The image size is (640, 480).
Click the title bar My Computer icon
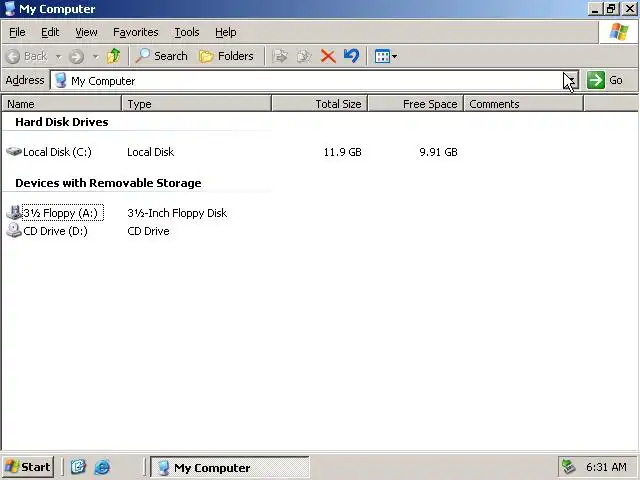point(10,9)
